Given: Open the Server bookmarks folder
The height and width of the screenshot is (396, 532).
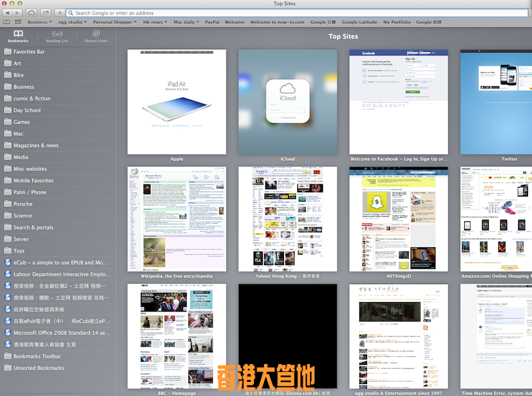Looking at the screenshot, I should (58, 239).
